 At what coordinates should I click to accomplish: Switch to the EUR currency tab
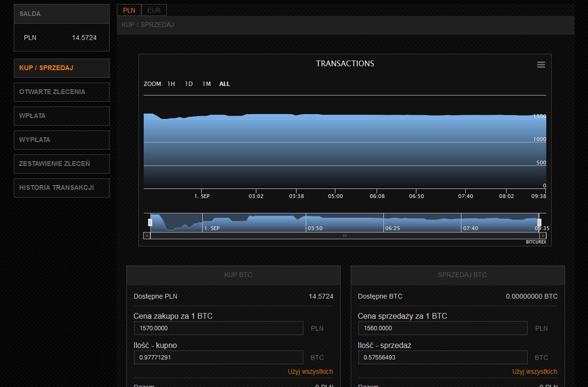tap(153, 10)
